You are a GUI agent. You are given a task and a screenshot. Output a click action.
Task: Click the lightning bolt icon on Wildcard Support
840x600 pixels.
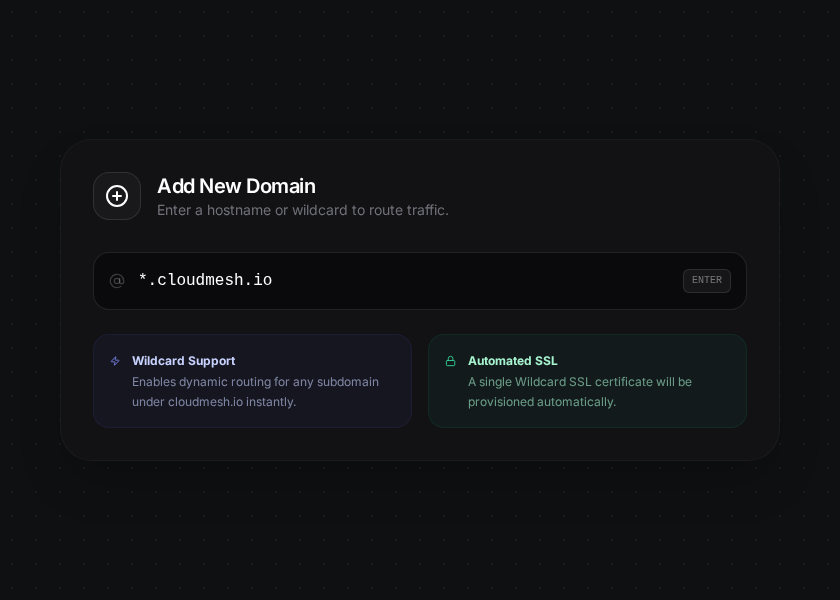pos(115,361)
